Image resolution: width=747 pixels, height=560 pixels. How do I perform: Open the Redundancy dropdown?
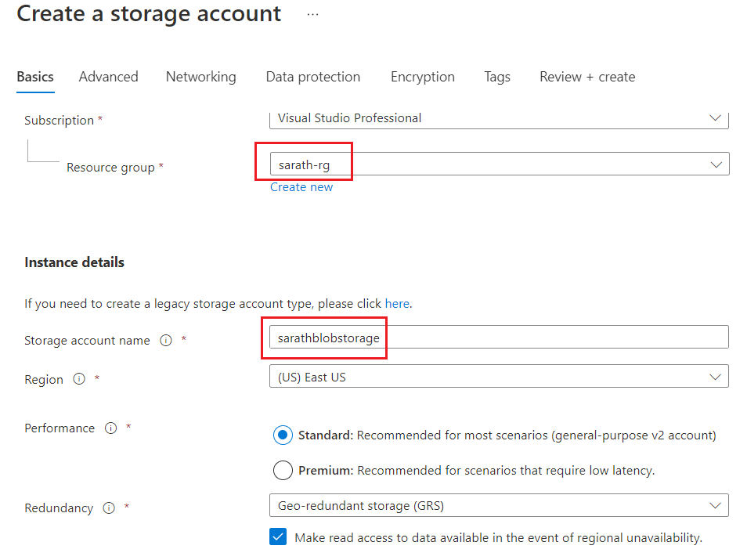(x=714, y=505)
